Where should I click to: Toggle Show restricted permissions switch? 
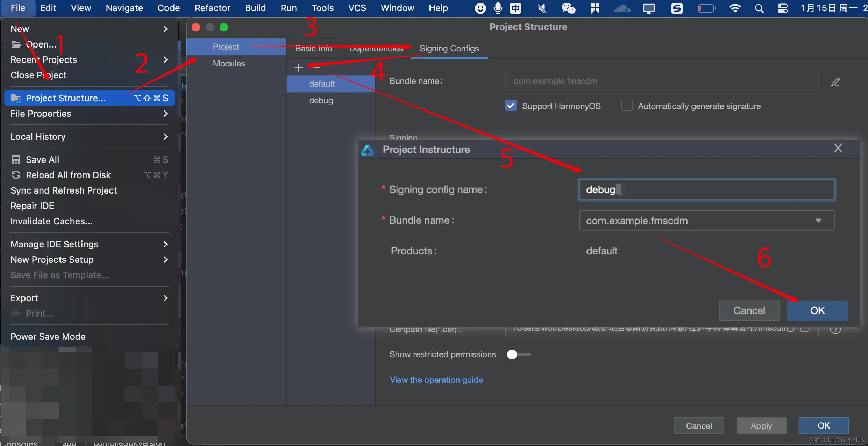pyautogui.click(x=518, y=354)
